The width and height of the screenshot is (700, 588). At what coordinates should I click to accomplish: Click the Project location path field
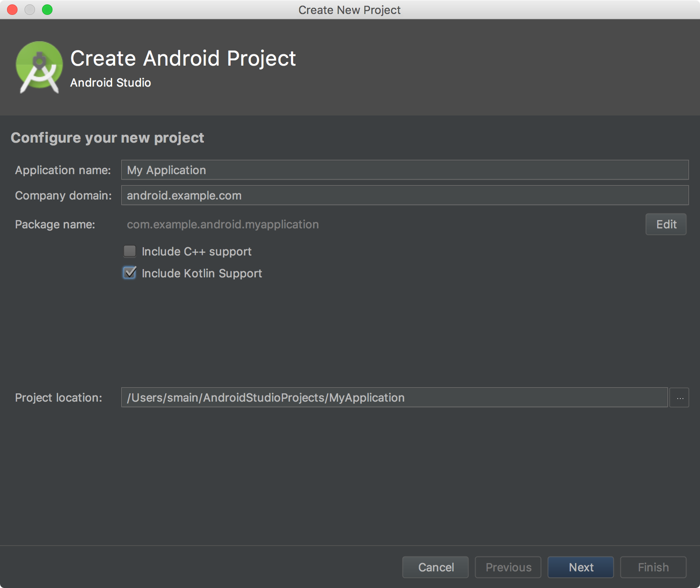pos(394,397)
